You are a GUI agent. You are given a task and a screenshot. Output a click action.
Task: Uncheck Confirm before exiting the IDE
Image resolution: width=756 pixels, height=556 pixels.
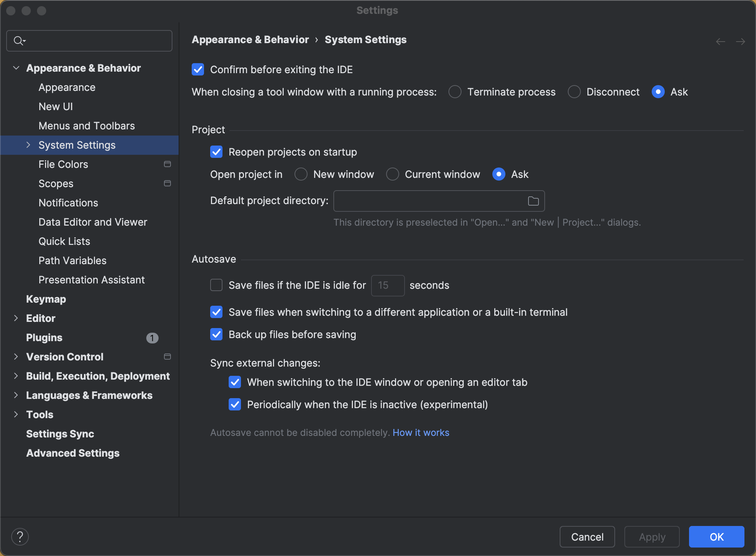(198, 69)
